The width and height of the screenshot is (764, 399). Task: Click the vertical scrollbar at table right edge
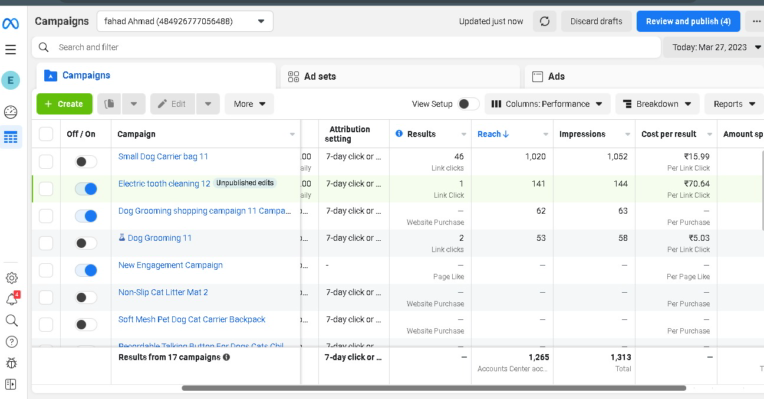[x=762, y=190]
